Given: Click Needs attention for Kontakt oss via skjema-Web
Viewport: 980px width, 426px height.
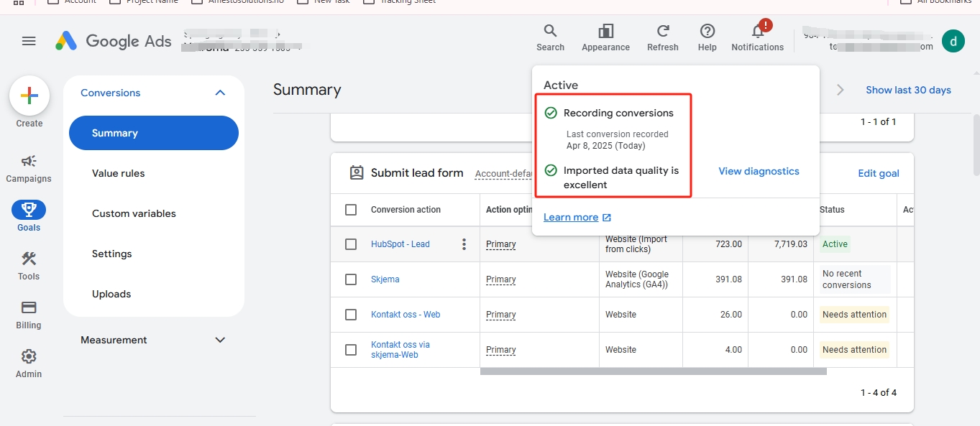Looking at the screenshot, I should point(854,350).
